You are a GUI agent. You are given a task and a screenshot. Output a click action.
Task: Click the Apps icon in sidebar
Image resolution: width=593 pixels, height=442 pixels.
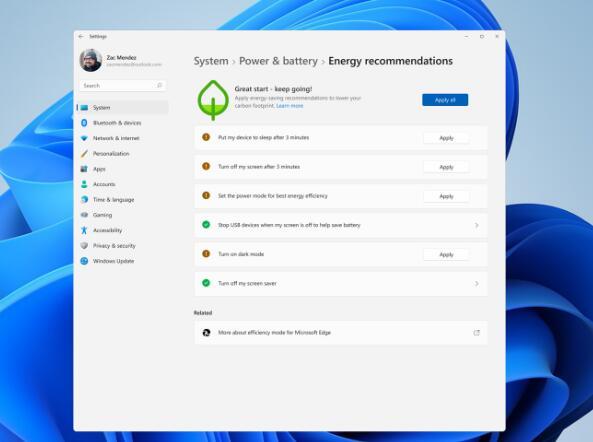coord(84,169)
